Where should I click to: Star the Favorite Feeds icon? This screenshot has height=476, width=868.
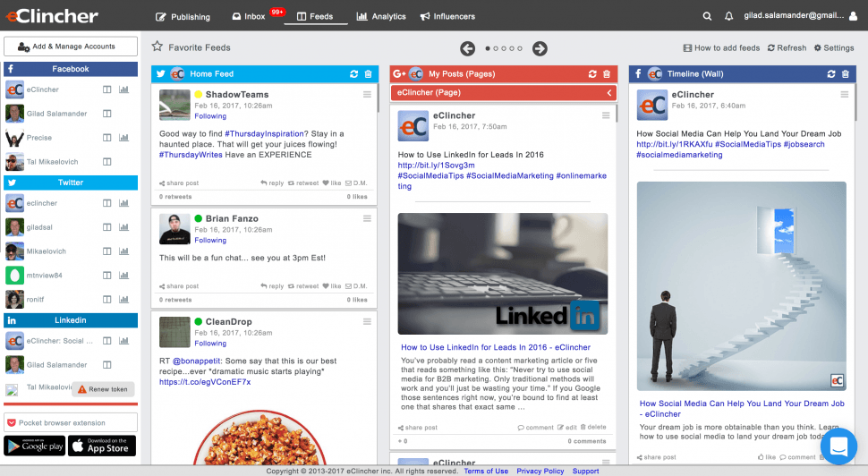coord(157,47)
